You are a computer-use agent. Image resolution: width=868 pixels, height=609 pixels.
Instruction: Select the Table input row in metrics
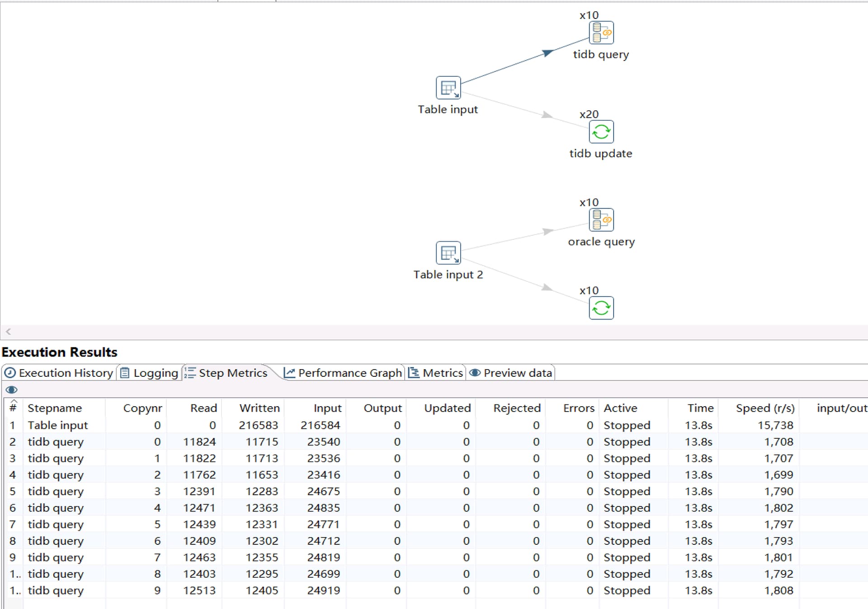[x=58, y=426]
